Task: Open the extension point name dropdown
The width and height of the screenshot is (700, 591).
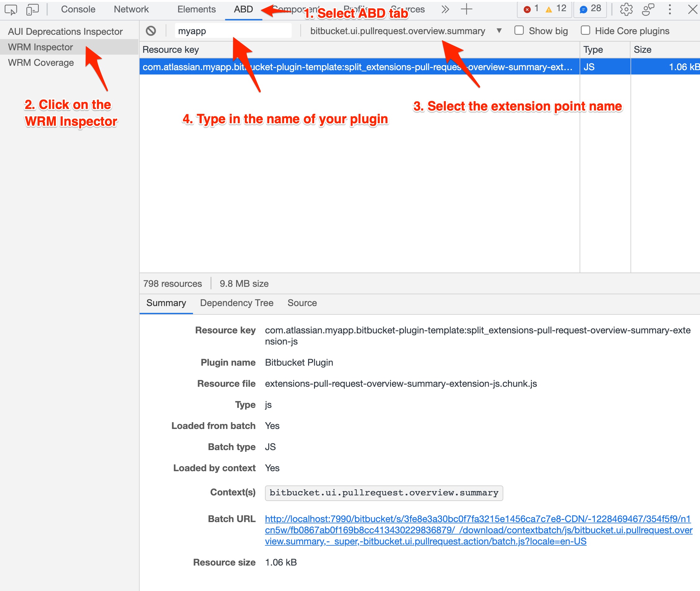Action: click(499, 30)
